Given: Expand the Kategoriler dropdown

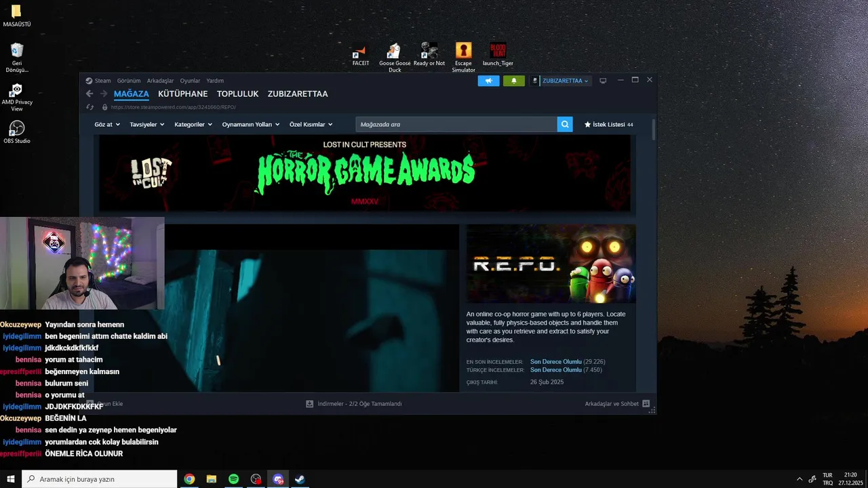Looking at the screenshot, I should [x=193, y=125].
